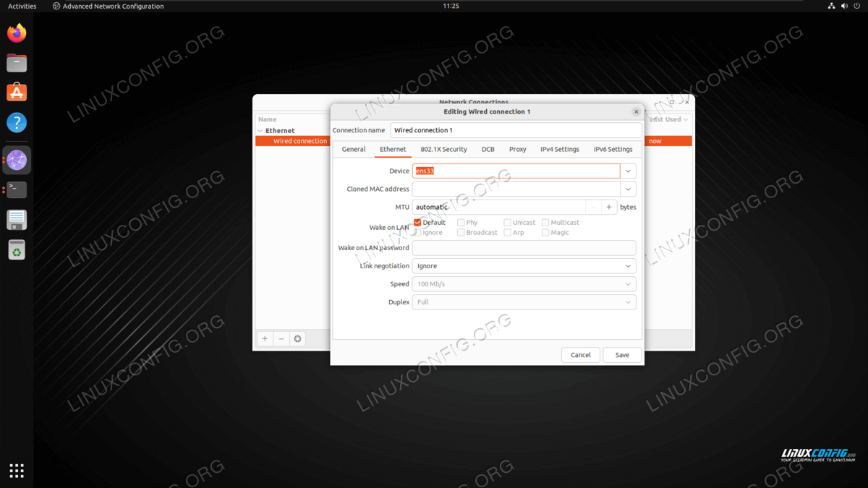Click the Cancel button
The image size is (868, 488).
click(x=581, y=355)
